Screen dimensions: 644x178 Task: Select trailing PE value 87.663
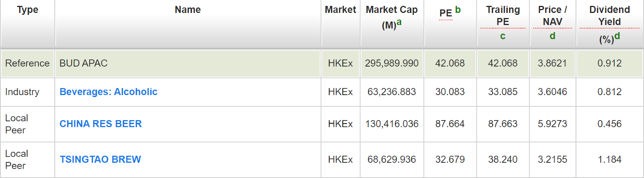tap(503, 124)
